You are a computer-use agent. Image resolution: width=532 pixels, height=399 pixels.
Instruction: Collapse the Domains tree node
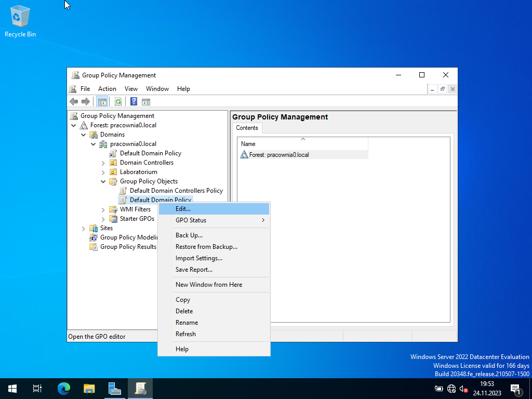click(x=84, y=135)
